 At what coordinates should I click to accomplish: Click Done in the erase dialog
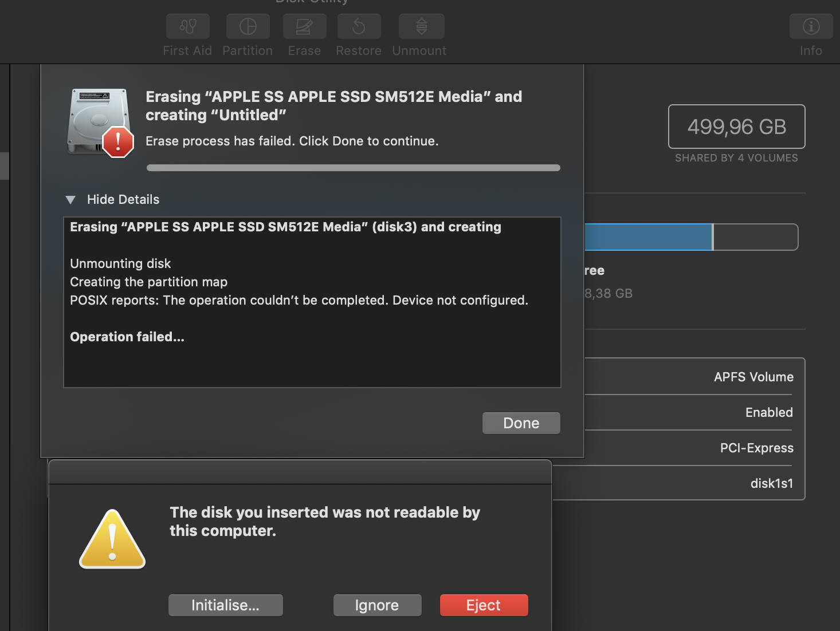[521, 423]
